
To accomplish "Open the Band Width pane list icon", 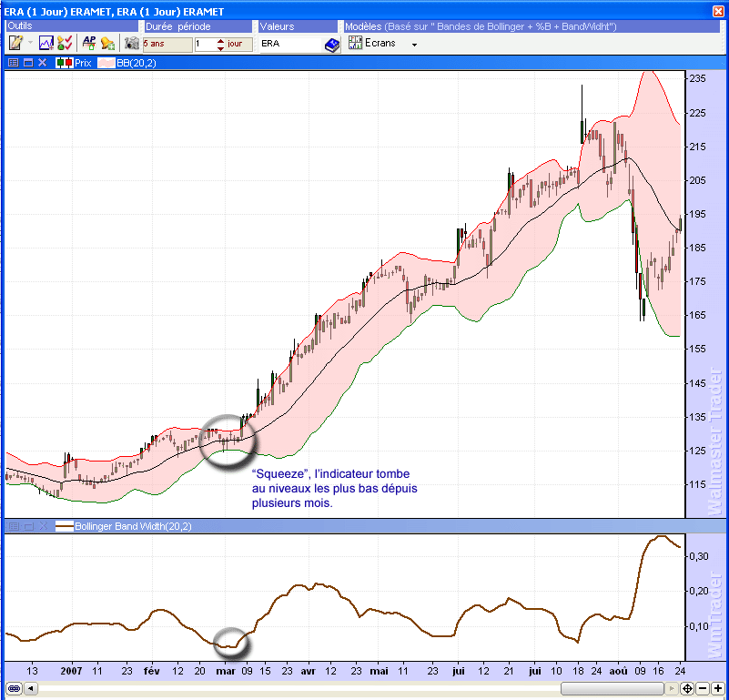I will pyautogui.click(x=14, y=526).
